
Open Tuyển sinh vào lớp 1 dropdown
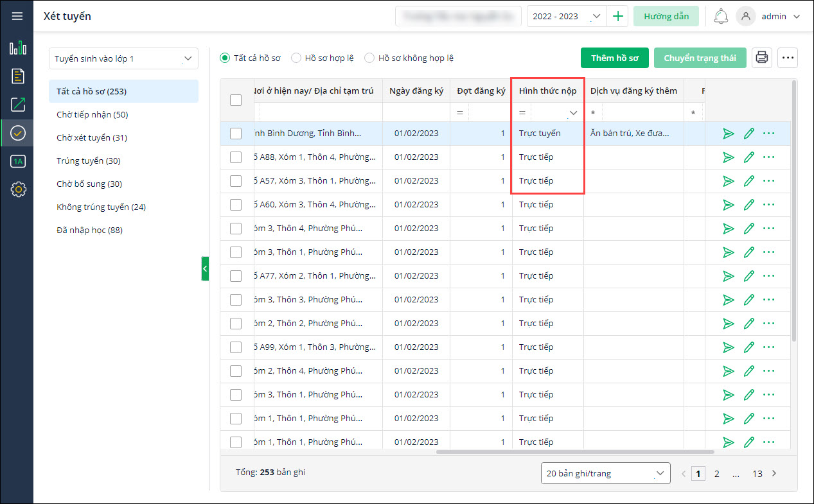[123, 58]
